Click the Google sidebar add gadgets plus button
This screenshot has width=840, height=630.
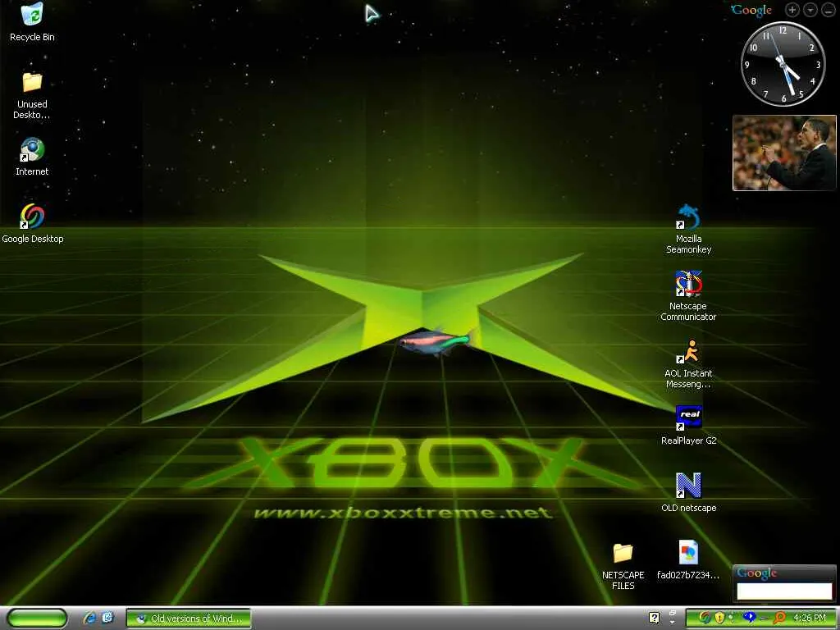[x=792, y=10]
